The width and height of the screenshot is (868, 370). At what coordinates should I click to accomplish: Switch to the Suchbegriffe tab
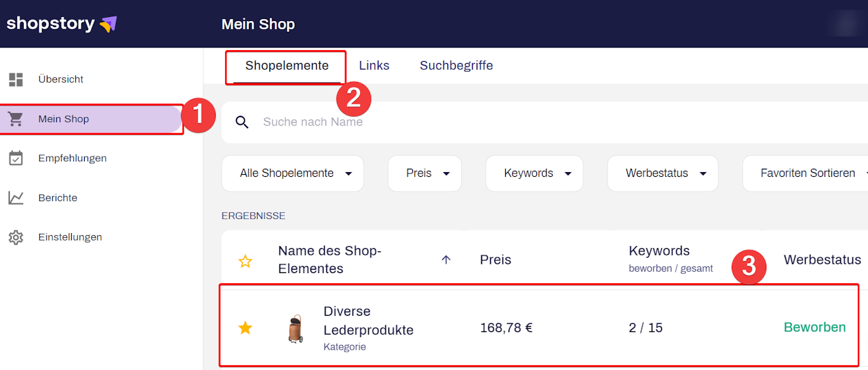tap(456, 66)
